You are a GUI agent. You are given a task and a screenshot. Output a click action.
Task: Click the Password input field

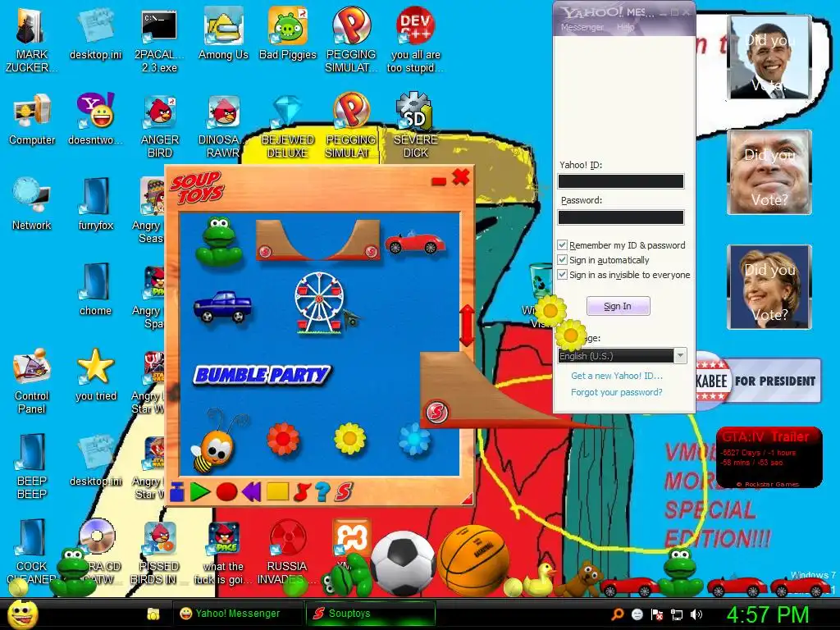tap(621, 217)
